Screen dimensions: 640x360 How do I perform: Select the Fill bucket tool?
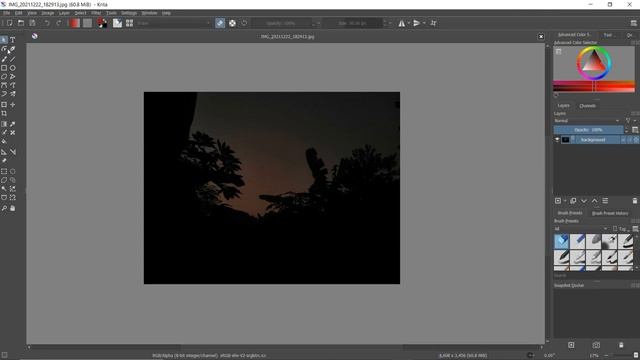[4, 141]
